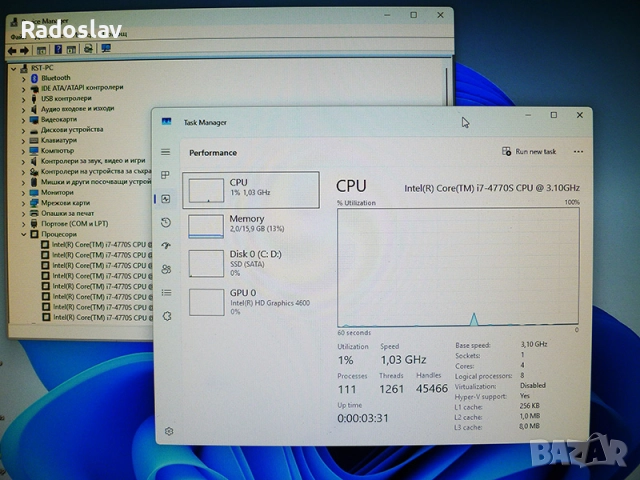Click Intel(R) Core(TM) i7-4770S CPU @ 3.10GHz label

point(492,188)
